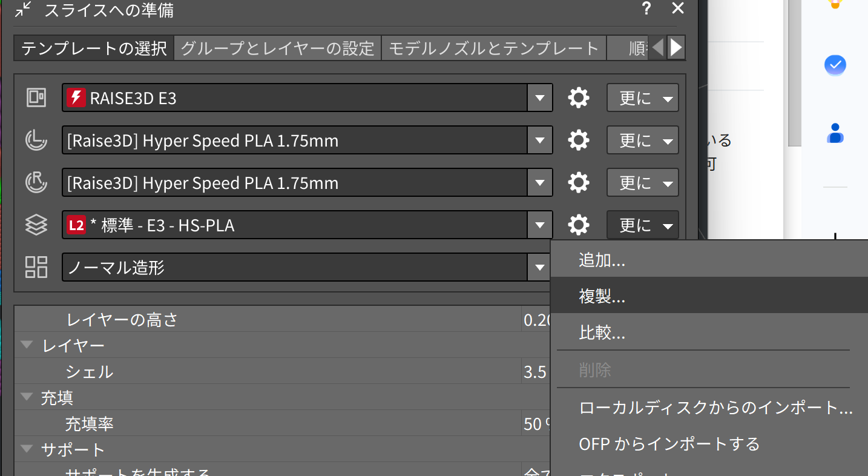The height and width of the screenshot is (476, 868).
Task: Click the blue person sidebar icon
Action: (x=835, y=133)
